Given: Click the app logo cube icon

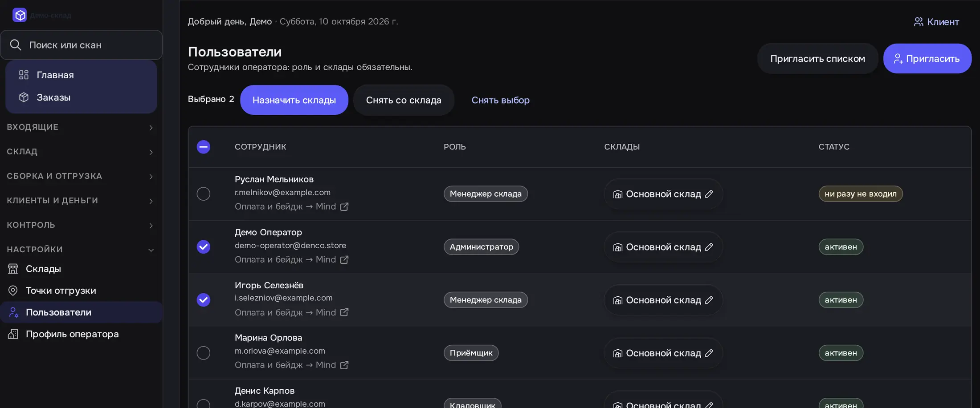Looking at the screenshot, I should (20, 15).
